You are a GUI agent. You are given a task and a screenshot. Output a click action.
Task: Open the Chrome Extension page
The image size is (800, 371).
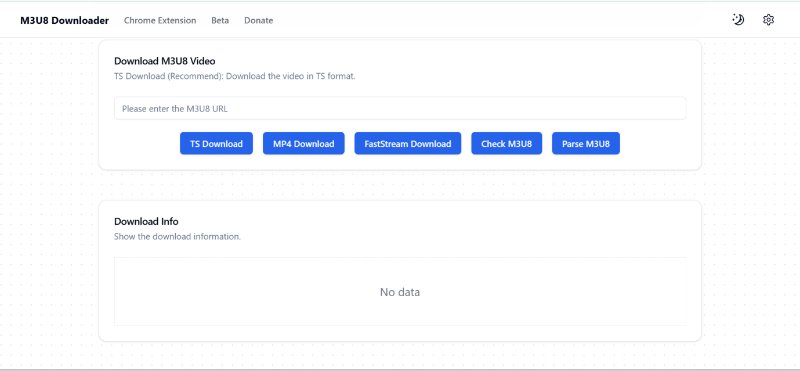160,20
